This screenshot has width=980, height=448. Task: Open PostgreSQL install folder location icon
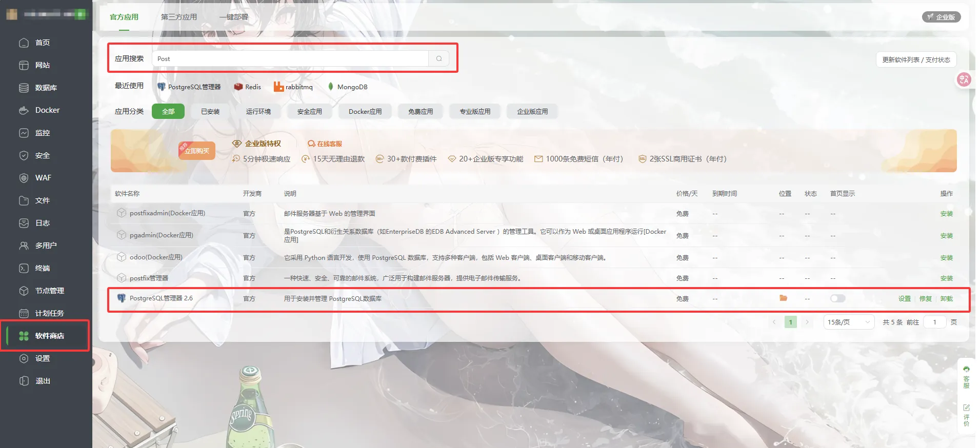783,298
